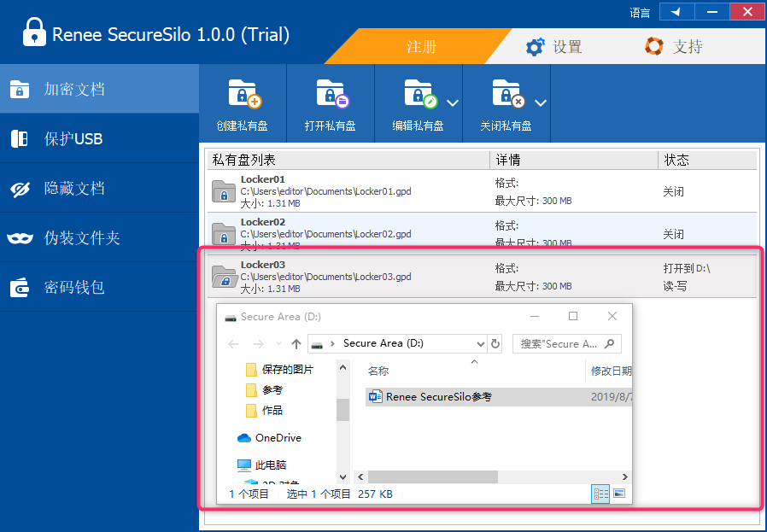Viewport: 767px width, 532px height.
Task: Click the 状态 column header
Action: (x=708, y=160)
